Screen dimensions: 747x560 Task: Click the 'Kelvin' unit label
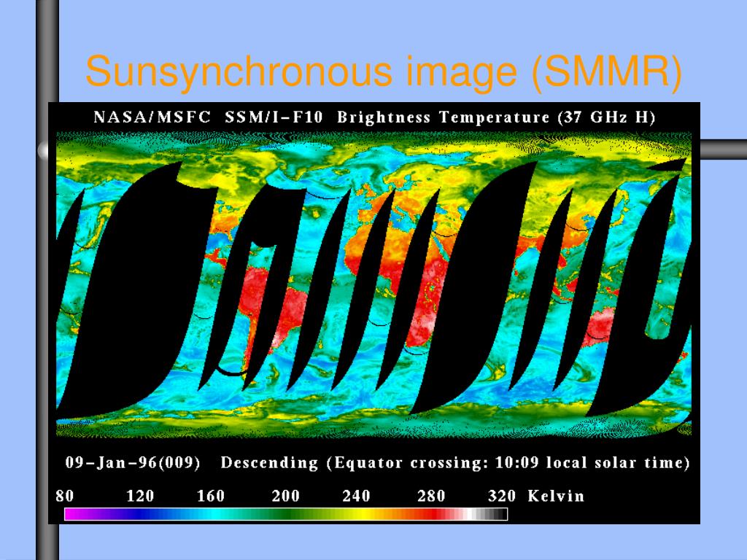tap(556, 496)
